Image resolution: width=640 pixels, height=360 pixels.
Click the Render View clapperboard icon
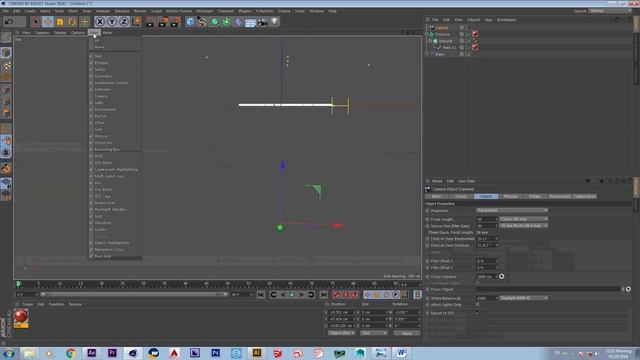point(151,22)
